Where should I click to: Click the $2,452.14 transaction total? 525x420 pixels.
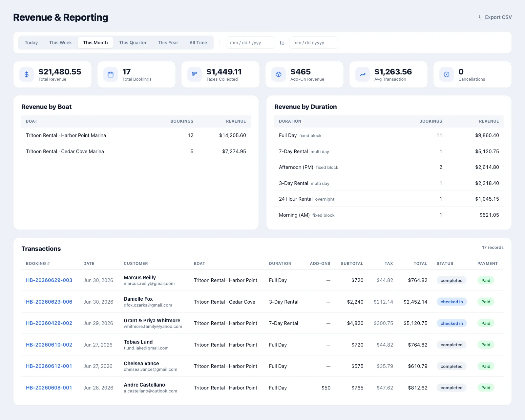click(x=415, y=302)
